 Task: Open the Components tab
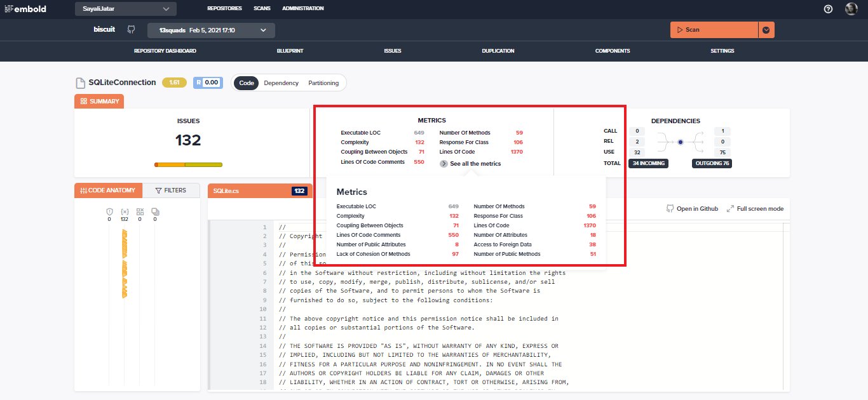click(613, 51)
